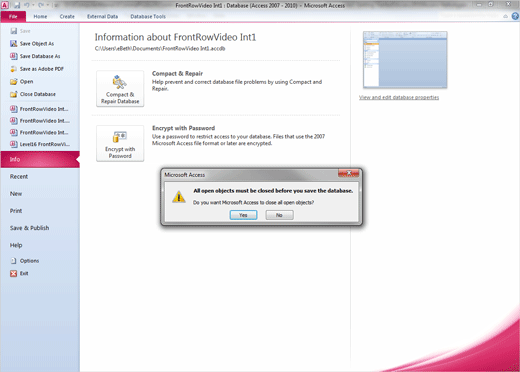Click the red Exit icon
This screenshot has width=520, height=372.
[13, 274]
